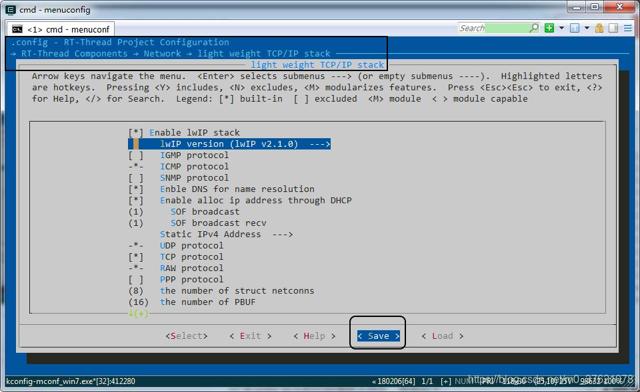This screenshot has width=640, height=392.
Task: Select the number of struct netconns row
Action: click(x=221, y=291)
